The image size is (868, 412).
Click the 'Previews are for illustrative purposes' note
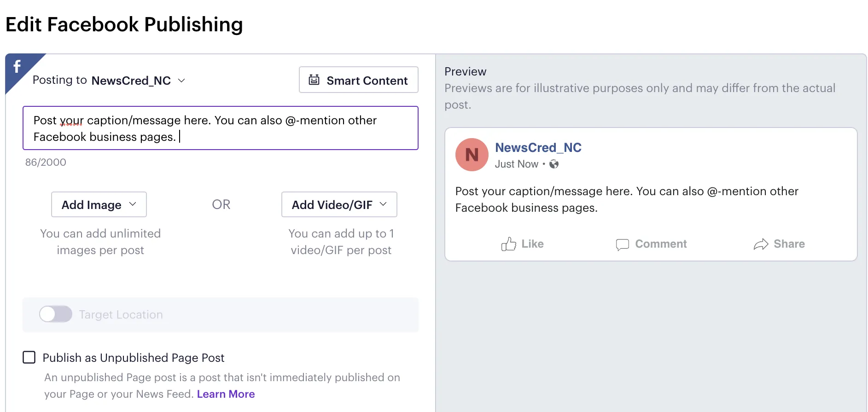[640, 96]
